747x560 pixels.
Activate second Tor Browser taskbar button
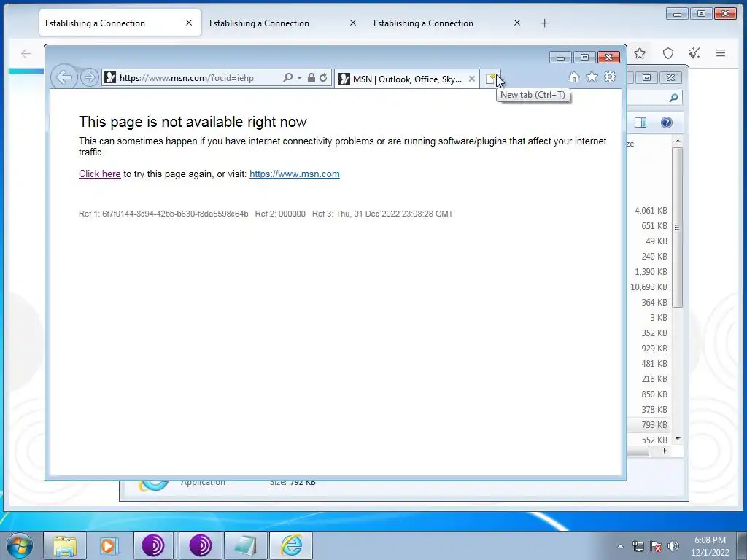(x=201, y=545)
